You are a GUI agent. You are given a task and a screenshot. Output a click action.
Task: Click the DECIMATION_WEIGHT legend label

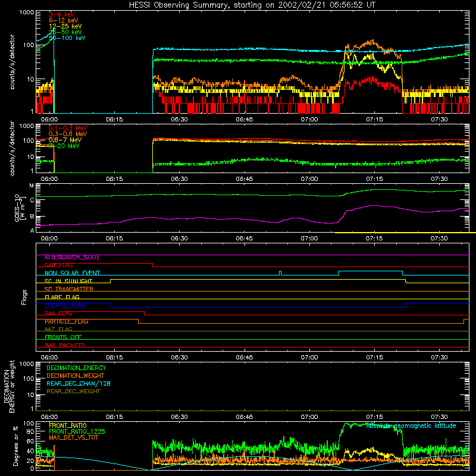[x=76, y=375]
